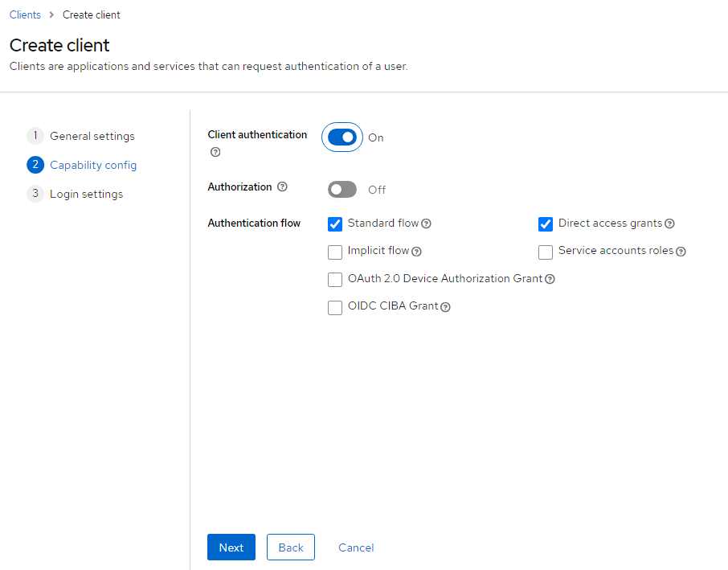
Task: Uncheck the Standard flow checkbox
Action: 335,223
